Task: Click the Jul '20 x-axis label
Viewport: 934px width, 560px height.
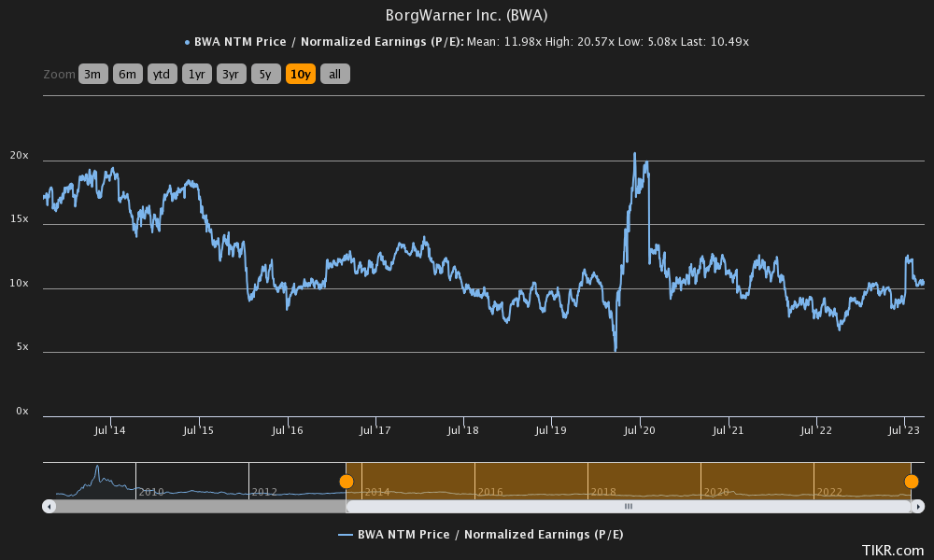Action: [640, 430]
